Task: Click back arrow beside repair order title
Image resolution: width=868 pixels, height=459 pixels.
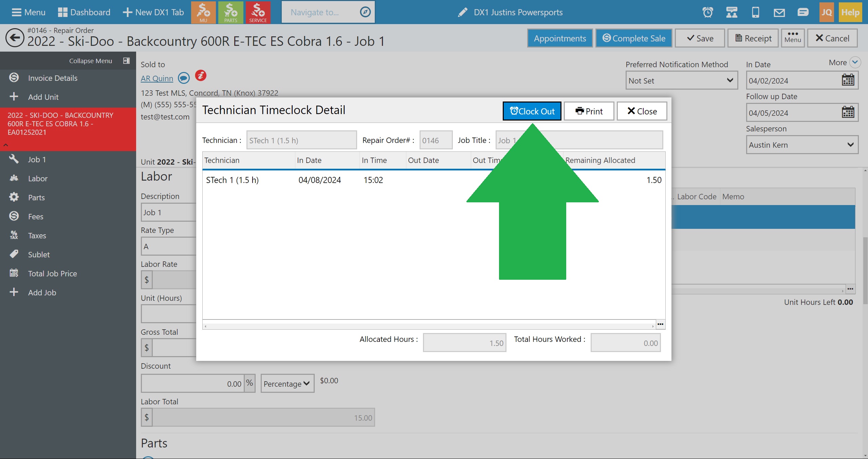Action: [15, 38]
